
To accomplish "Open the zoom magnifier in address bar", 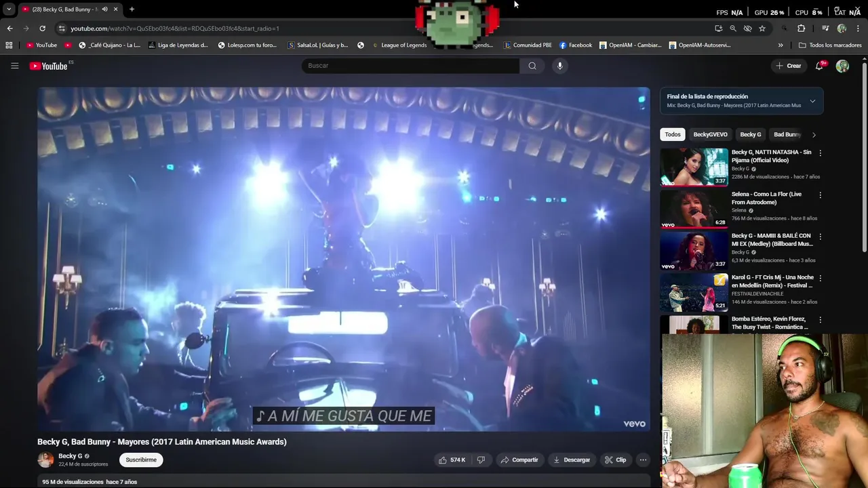I will pyautogui.click(x=733, y=28).
